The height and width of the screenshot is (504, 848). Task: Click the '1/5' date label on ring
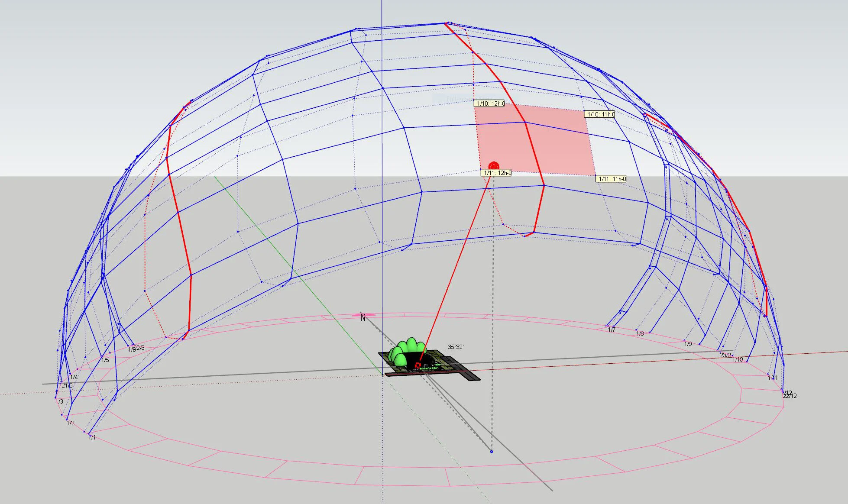pos(105,360)
